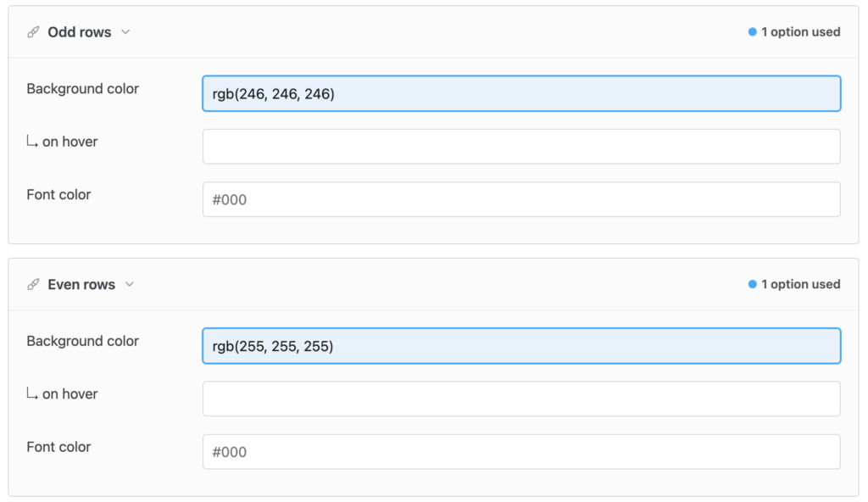The width and height of the screenshot is (868, 502).
Task: Select the Odd rows section title
Action: (79, 32)
